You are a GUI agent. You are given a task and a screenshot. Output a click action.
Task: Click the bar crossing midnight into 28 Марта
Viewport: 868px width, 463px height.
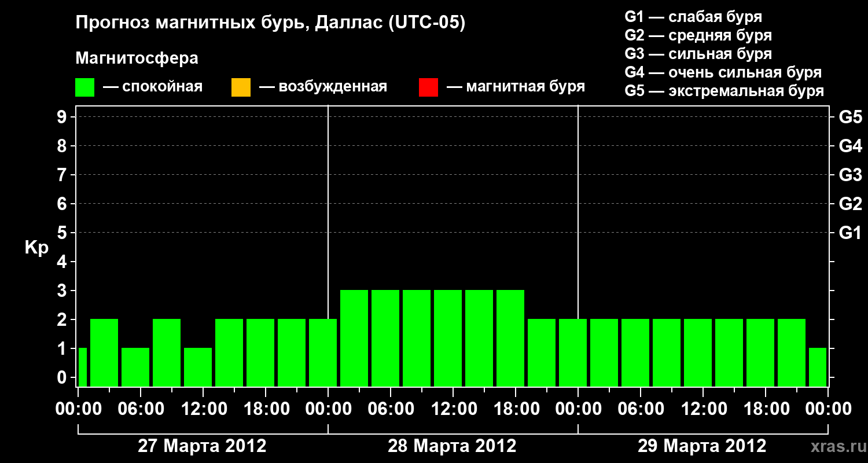pyautogui.click(x=323, y=352)
